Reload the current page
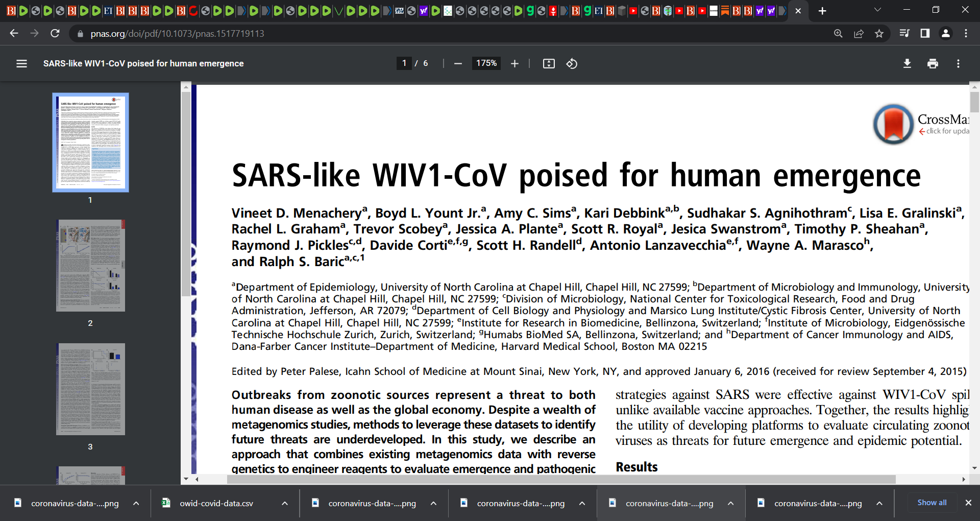The height and width of the screenshot is (521, 980). point(55,33)
